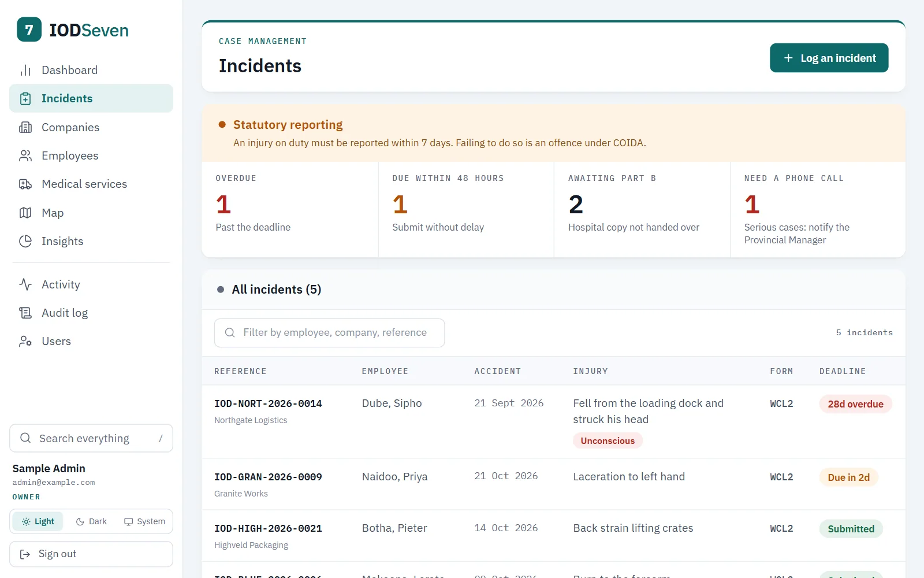924x578 pixels.
Task: Select the Incidents clipboard icon in sidebar
Action: [x=25, y=99]
